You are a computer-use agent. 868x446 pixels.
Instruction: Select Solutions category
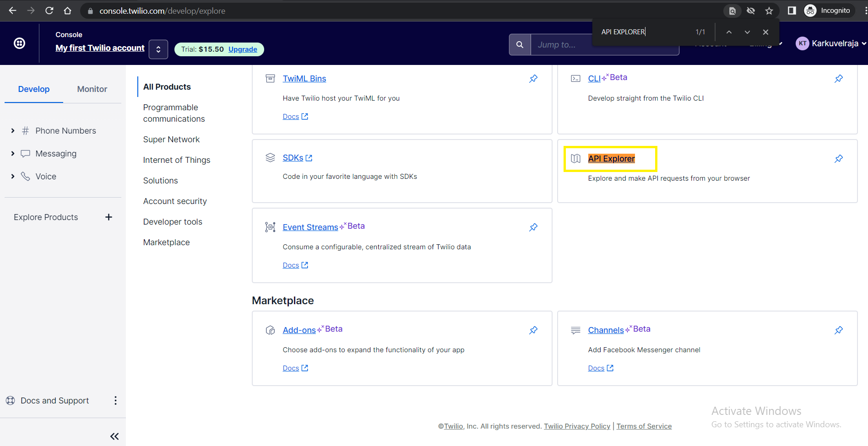[x=160, y=181]
